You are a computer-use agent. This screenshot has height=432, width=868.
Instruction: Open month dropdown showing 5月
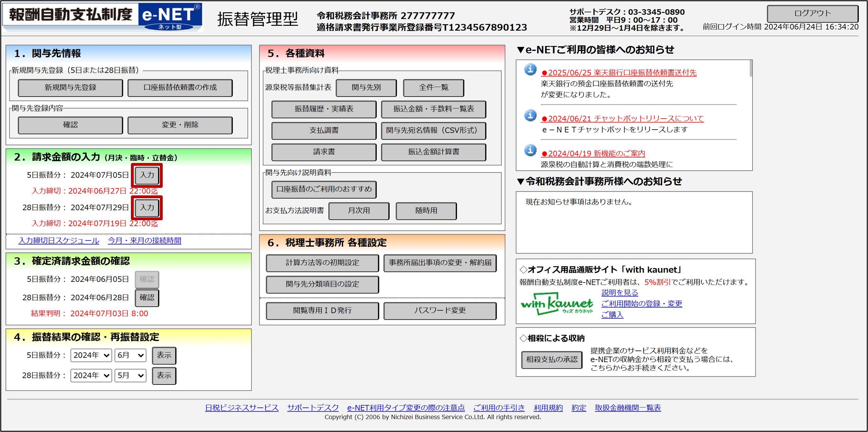click(x=130, y=375)
